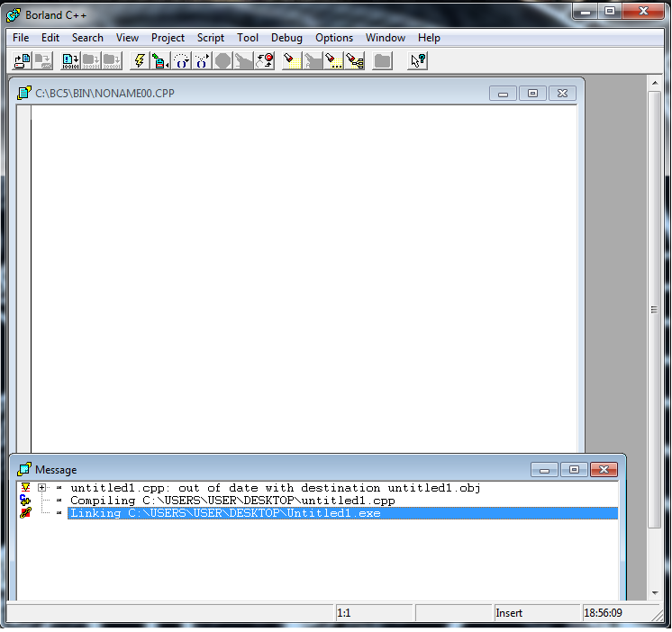Click the Trace Into debug icon

point(202,61)
